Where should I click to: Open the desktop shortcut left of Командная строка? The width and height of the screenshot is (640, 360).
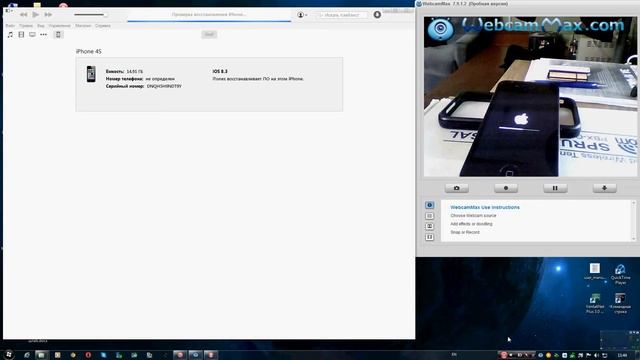(595, 303)
